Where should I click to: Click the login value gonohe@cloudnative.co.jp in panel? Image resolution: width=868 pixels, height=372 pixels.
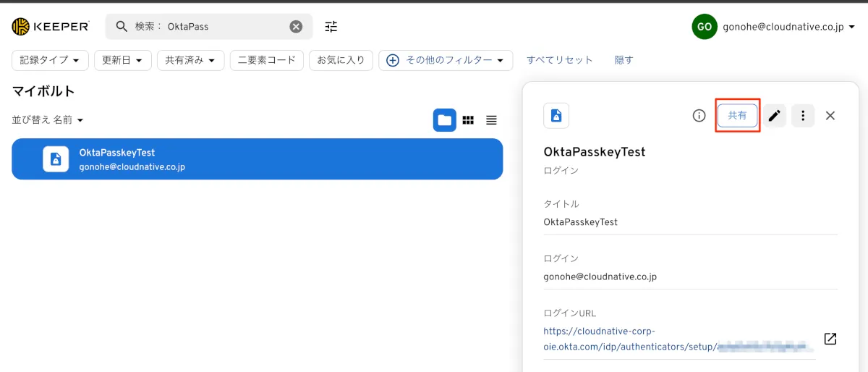(x=600, y=276)
